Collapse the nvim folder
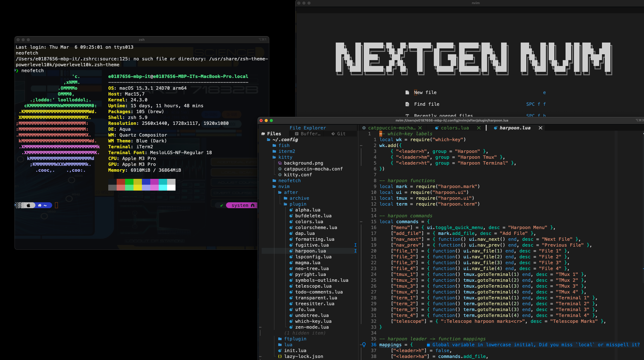The width and height of the screenshot is (644, 360). click(281, 186)
